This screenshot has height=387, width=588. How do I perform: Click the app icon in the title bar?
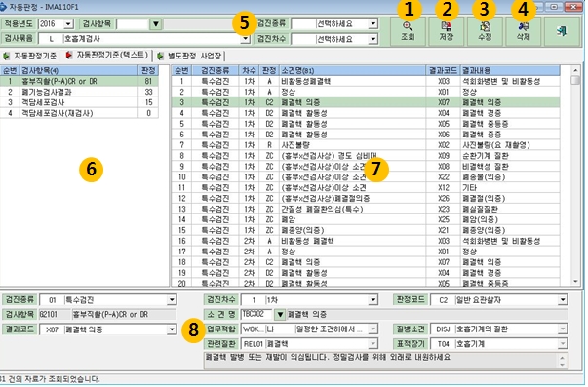click(3, 7)
